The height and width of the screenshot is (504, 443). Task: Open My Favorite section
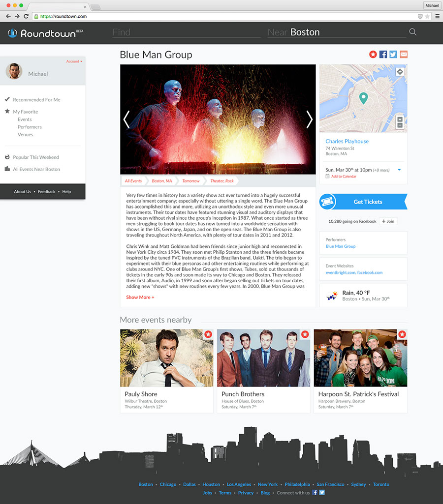point(26,112)
